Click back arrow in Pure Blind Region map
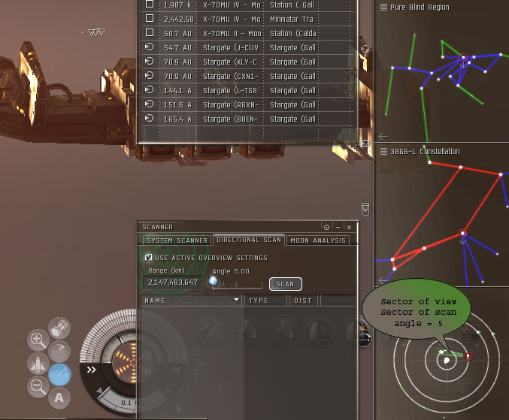This screenshot has height=420, width=509. (x=383, y=136)
